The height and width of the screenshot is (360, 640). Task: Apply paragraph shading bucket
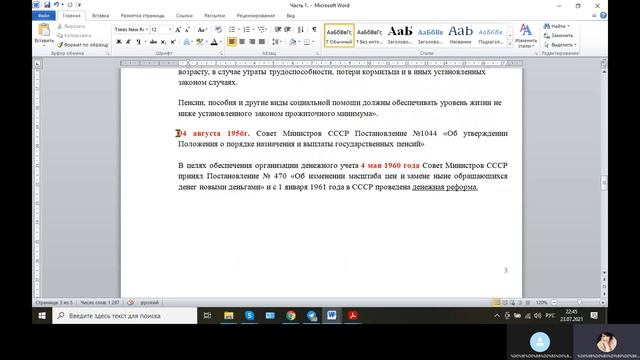point(293,42)
